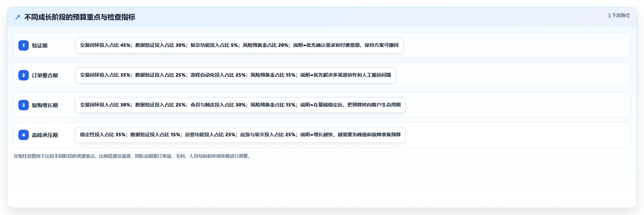Screen dimensions: 644x215
Task: Click the 验证期 stage label
Action: [x=40, y=45]
